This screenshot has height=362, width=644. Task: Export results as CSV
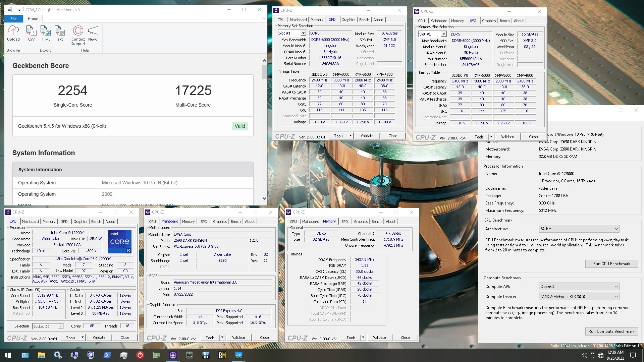click(x=31, y=33)
